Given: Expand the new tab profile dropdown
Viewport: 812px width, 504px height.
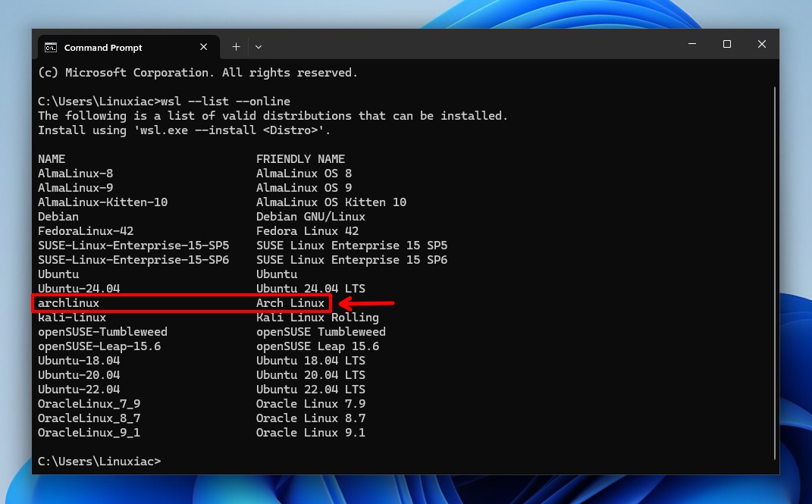Looking at the screenshot, I should (x=259, y=47).
